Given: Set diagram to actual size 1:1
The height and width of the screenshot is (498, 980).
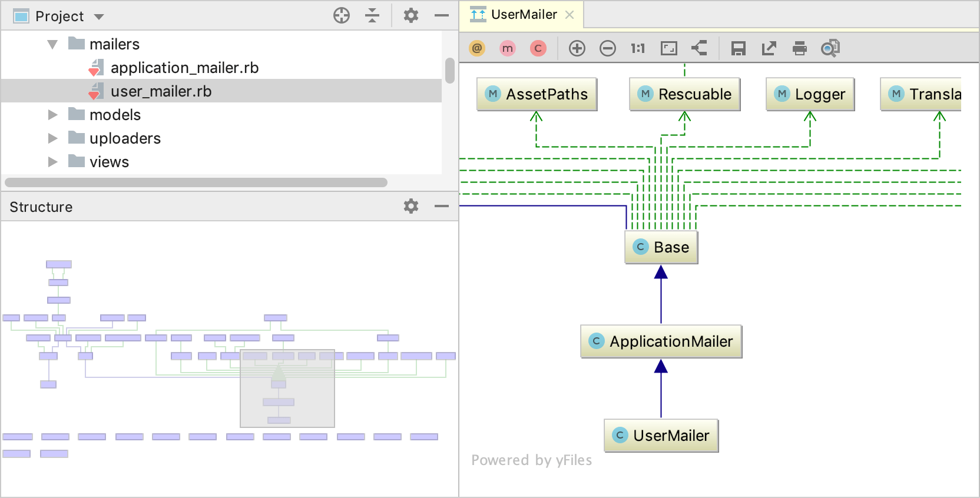Looking at the screenshot, I should click(x=638, y=48).
